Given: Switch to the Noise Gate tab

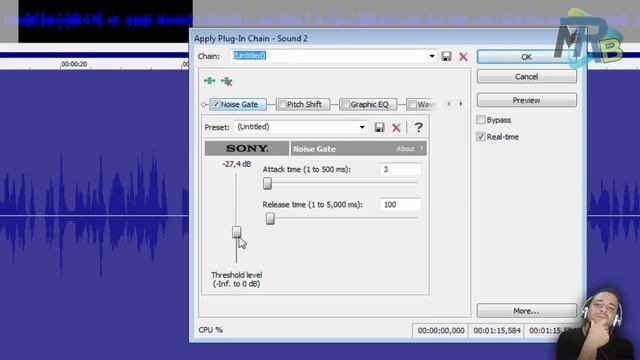Looking at the screenshot, I should [238, 104].
